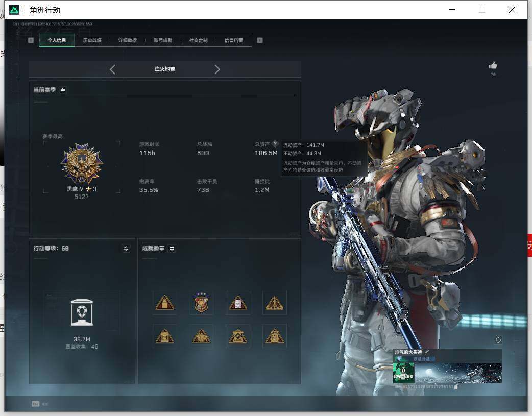Click the 烽火地带 mode title
The width and height of the screenshot is (532, 416).
tap(165, 69)
